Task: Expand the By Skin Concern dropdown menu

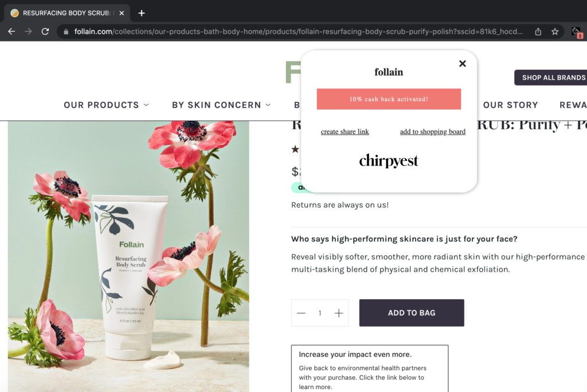Action: click(x=221, y=105)
